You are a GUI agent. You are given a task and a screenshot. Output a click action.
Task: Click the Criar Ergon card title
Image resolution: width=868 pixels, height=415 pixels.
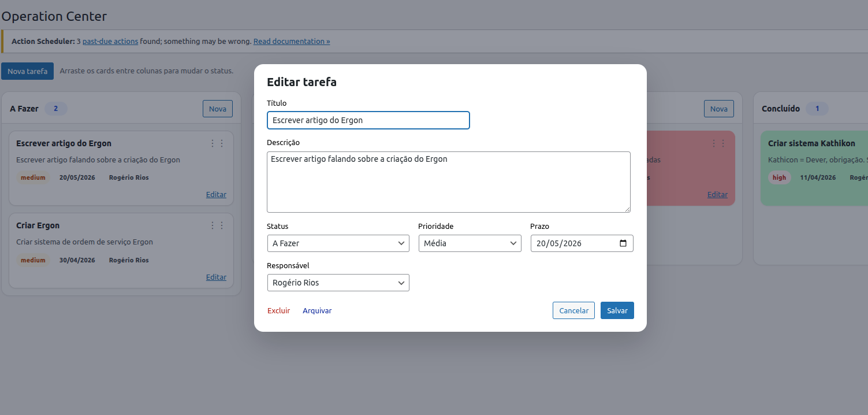tap(38, 225)
